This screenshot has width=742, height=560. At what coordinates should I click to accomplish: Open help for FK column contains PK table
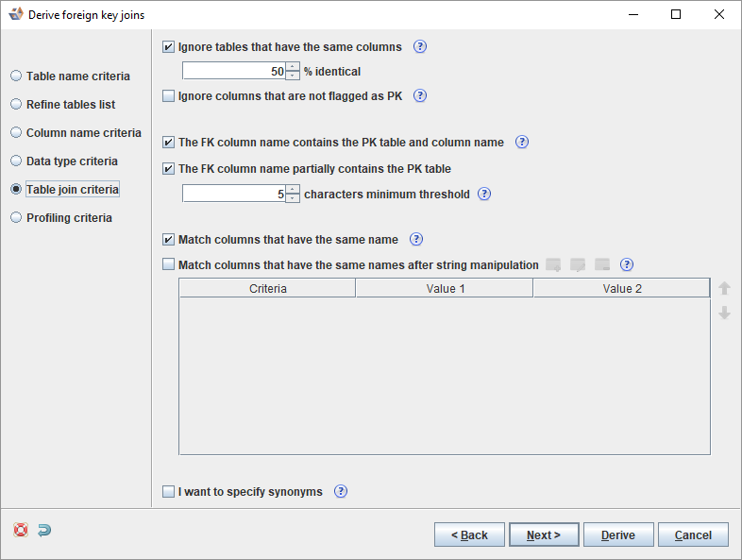[521, 143]
